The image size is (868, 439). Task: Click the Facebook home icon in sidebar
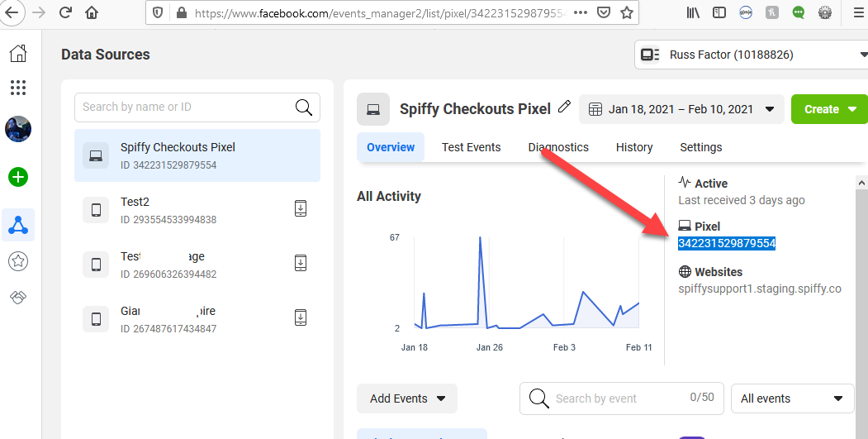pos(18,53)
